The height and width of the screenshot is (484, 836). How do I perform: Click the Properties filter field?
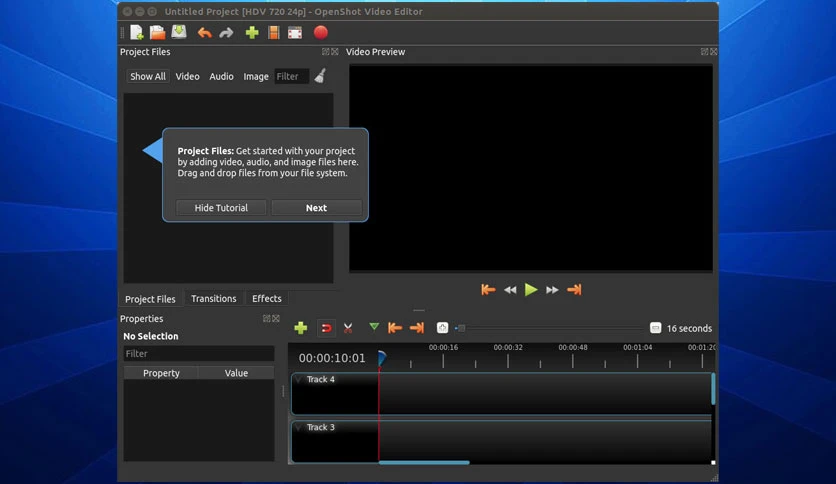click(x=198, y=353)
